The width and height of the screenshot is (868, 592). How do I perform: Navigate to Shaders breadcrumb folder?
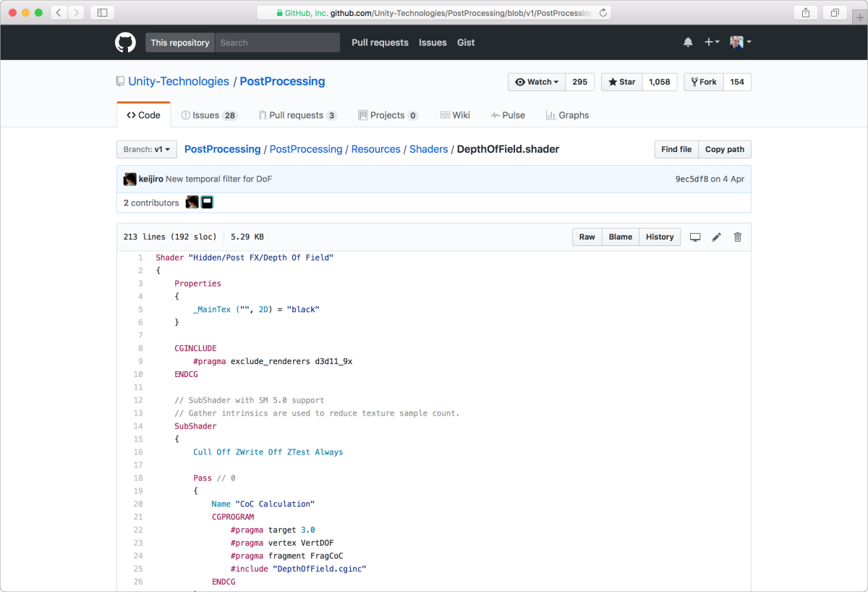429,149
